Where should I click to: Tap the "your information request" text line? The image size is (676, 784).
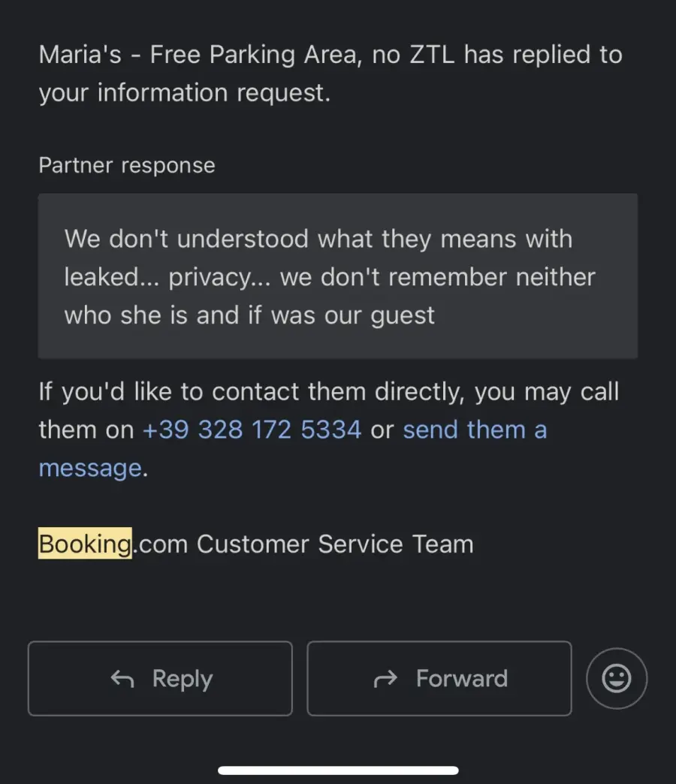(x=184, y=93)
